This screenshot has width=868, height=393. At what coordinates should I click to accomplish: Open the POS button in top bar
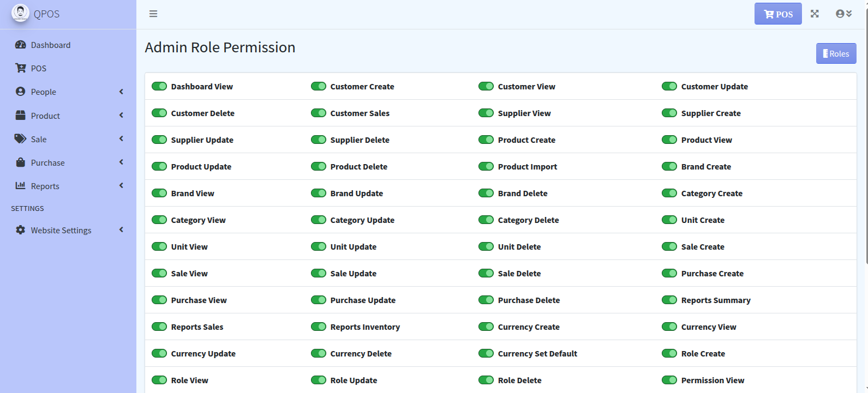tap(778, 14)
